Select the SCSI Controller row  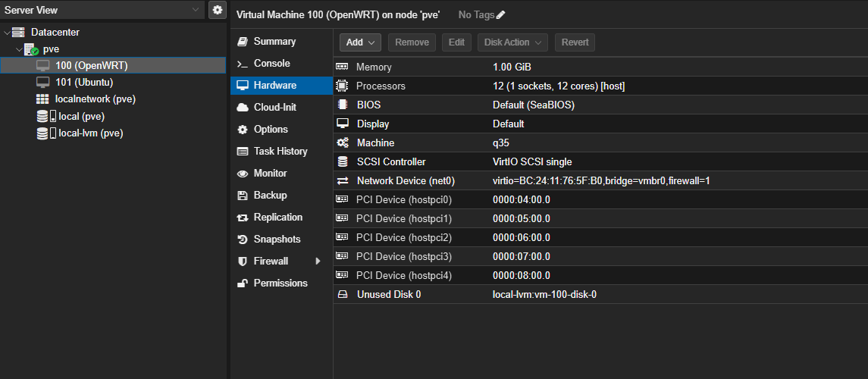(599, 161)
